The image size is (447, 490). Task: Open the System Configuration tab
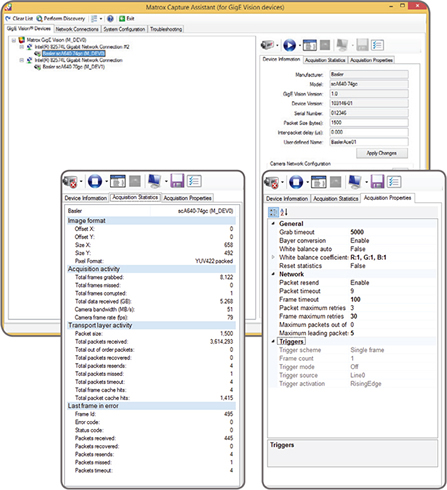[124, 29]
